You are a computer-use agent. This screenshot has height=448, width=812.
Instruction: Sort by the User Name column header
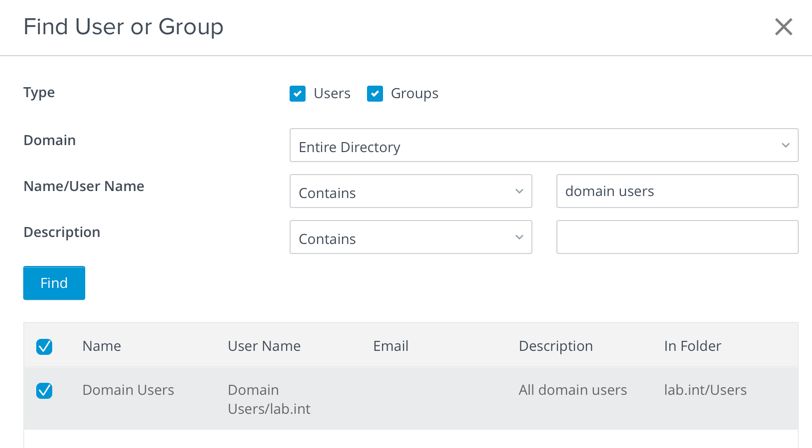pos(264,346)
